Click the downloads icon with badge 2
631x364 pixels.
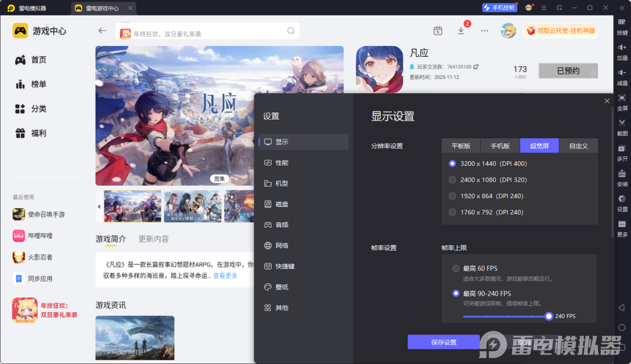461,30
